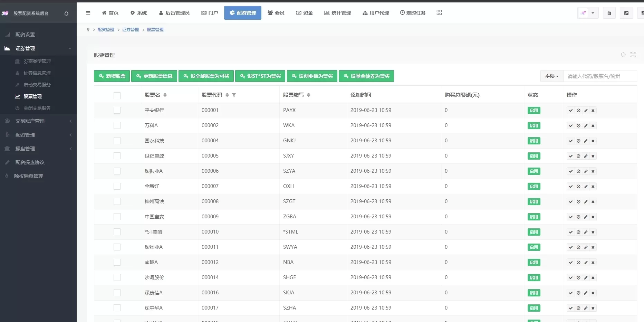Viewport: 644px width, 322px height.
Task: Click the delete X icon for *ST美丽
Action: (x=593, y=232)
